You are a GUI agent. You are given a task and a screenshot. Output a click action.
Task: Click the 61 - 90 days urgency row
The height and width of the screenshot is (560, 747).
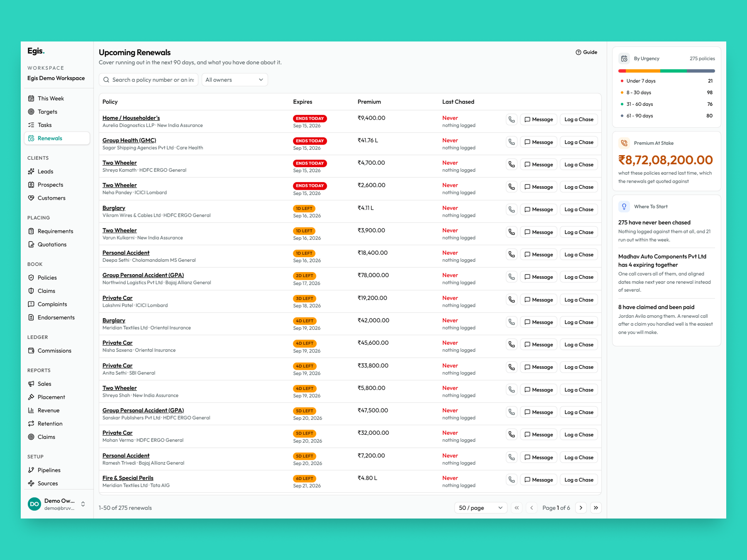coord(666,116)
